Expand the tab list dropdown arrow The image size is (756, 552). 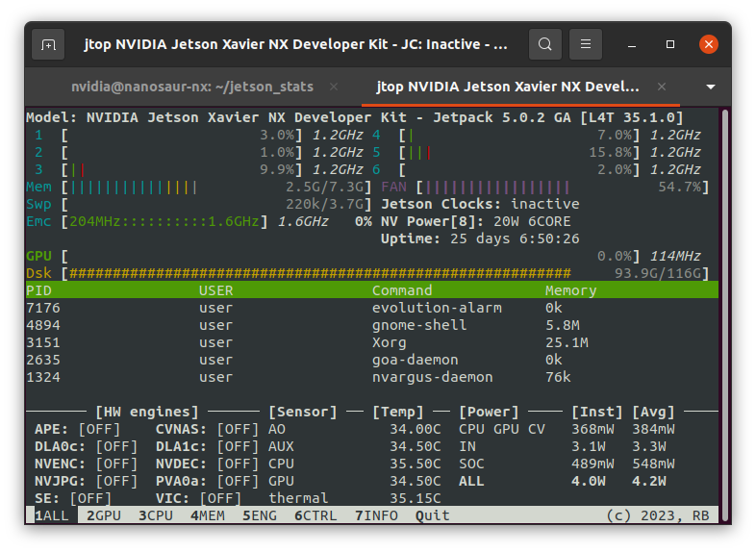click(711, 87)
